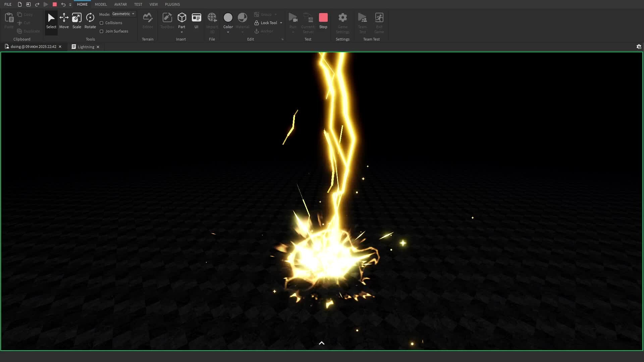Insert a Part cube
Screen dimensions: 644x362
(x=181, y=18)
